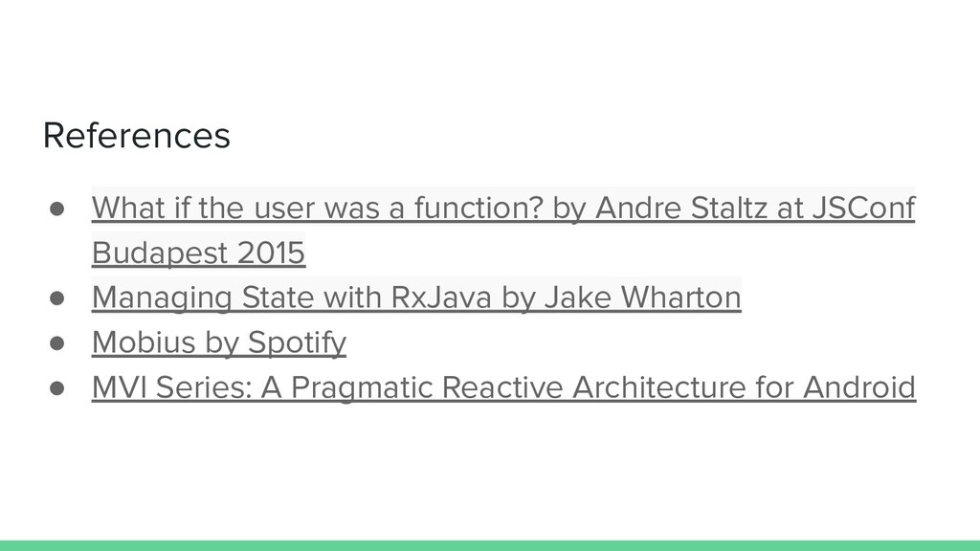Screen dimensions: 980x551
Task: Click the bullet before MVI Series reference
Action: pos(56,388)
